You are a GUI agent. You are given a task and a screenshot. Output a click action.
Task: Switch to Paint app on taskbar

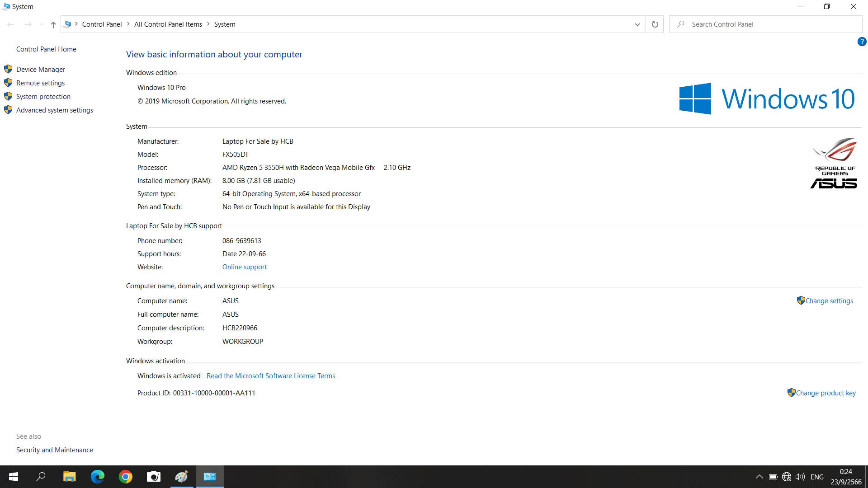[182, 477]
